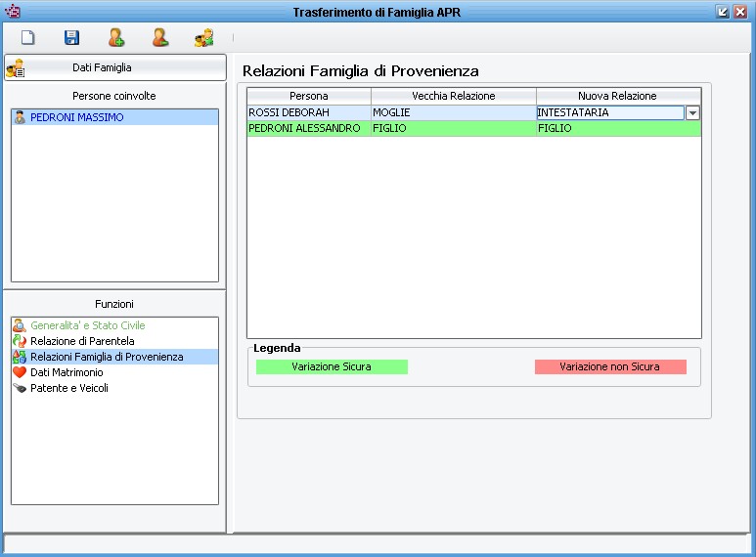Click the INTESTATARIA combo box field

point(610,112)
